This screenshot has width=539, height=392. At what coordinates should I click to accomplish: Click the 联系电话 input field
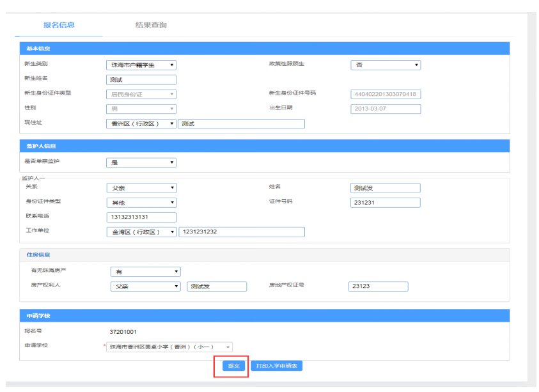[141, 217]
